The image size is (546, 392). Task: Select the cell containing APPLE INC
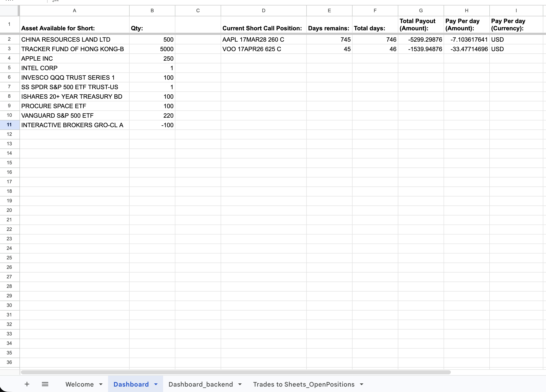[x=74, y=58]
